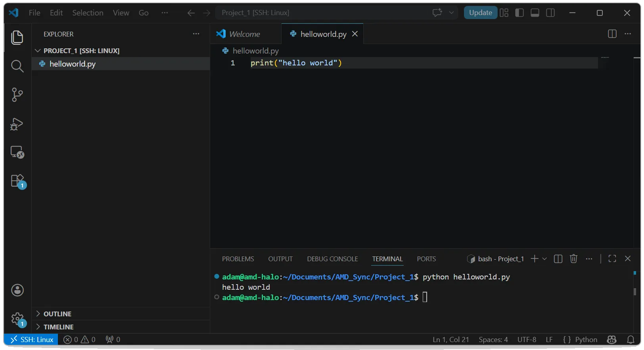Open editor More Actions ellipsis
Viewport: 644px width, 350px height.
point(628,34)
